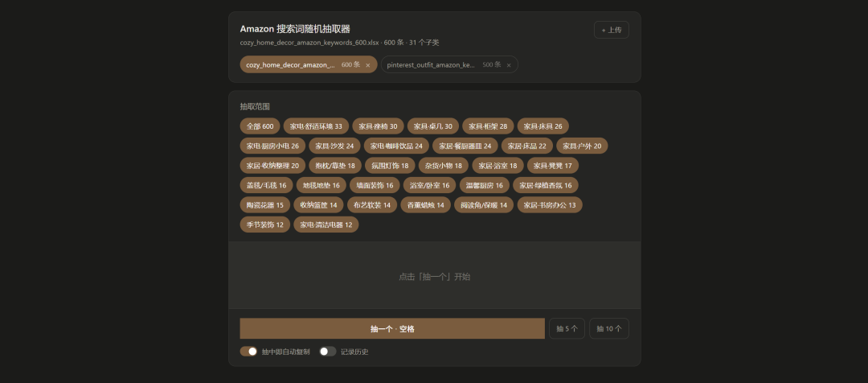The image size is (868, 383).
Task: Toggle the 抱枕/靠垫 18 chip
Action: pyautogui.click(x=335, y=166)
